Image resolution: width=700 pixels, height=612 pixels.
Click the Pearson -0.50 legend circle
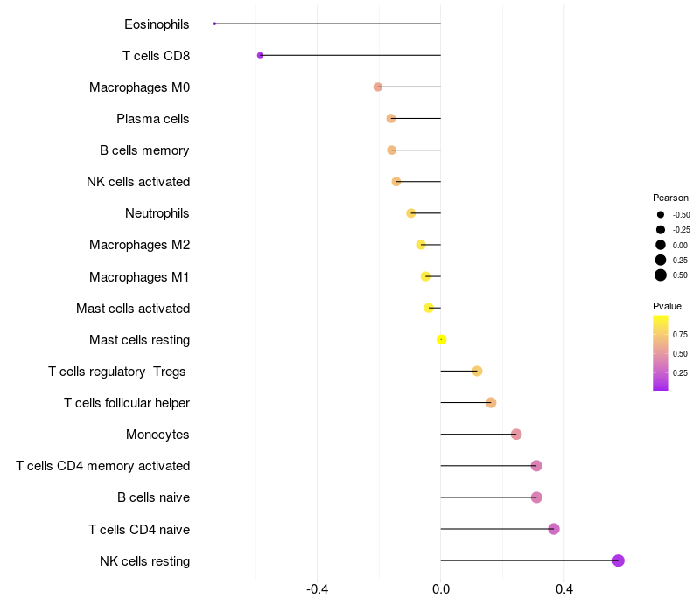(x=661, y=214)
